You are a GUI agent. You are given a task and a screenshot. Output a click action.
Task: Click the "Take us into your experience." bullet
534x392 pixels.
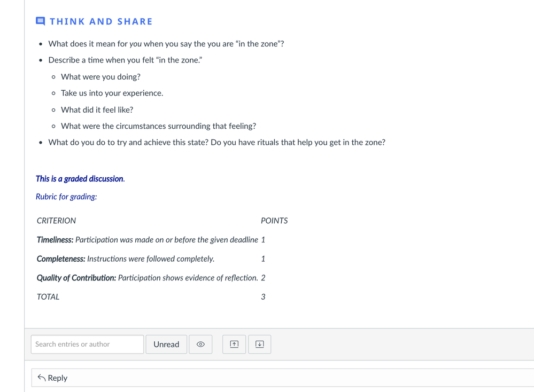(112, 93)
